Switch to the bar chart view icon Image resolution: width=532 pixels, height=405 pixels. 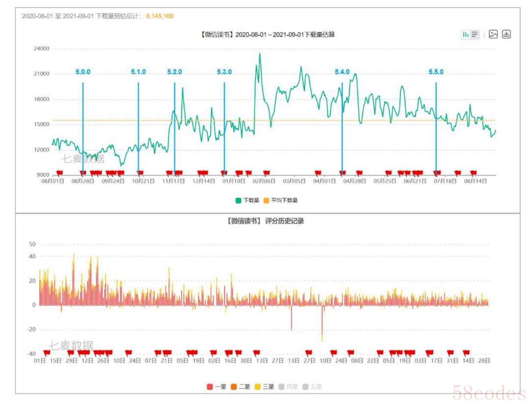(465, 35)
